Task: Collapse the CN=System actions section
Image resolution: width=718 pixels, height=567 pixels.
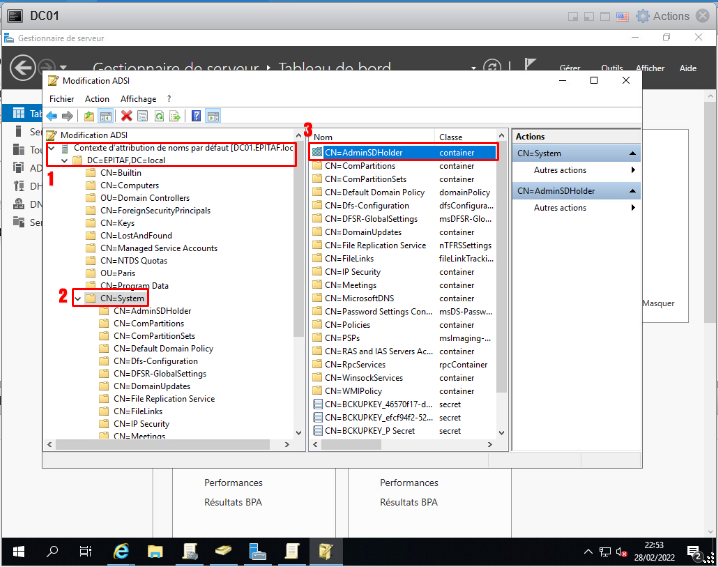Action: pyautogui.click(x=633, y=153)
